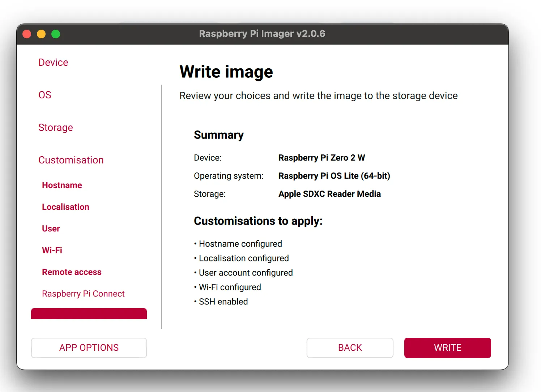541x392 pixels.
Task: Go to Wi-Fi settings step
Action: tap(52, 250)
